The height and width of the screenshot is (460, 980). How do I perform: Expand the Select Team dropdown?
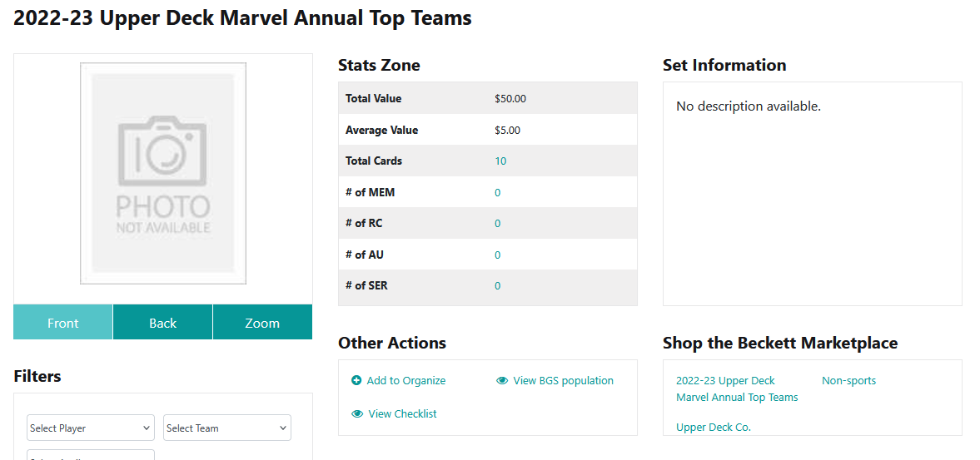coord(227,428)
